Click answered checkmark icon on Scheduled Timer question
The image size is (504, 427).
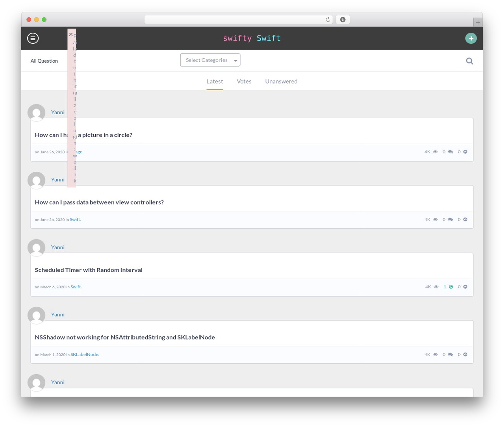pyautogui.click(x=451, y=287)
